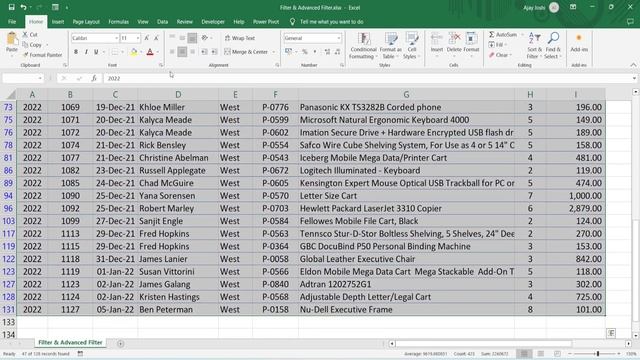This screenshot has height=360, width=640.
Task: Click the Save icon in title bar
Action: [11, 7]
